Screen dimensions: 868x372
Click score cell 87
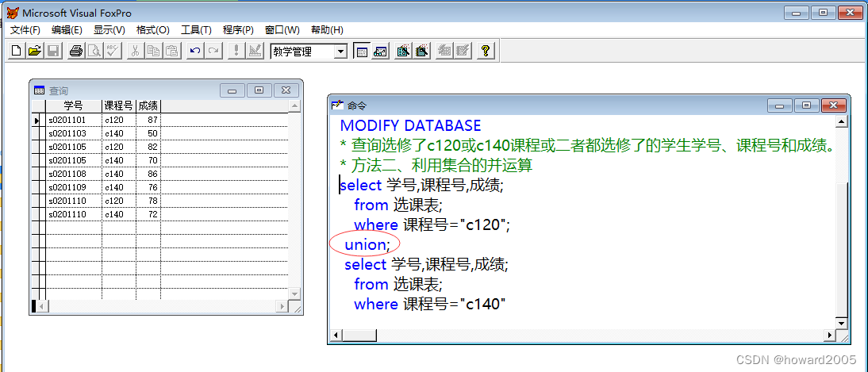[148, 120]
